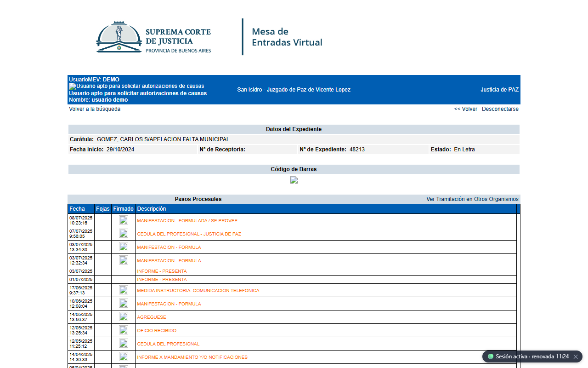
Task: Click the Estado value En Letra
Action: (x=464, y=149)
